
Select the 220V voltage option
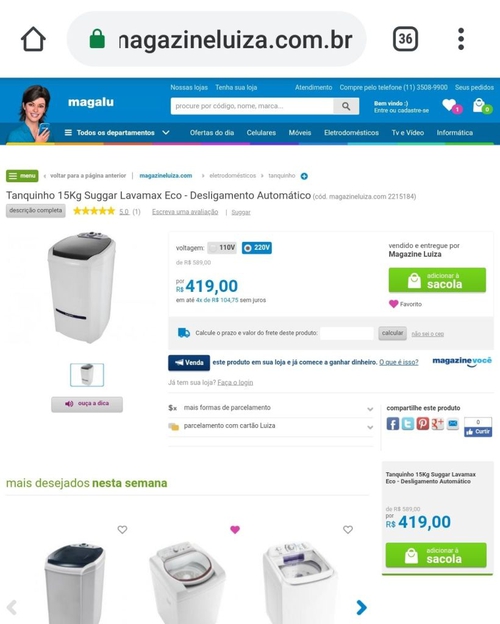tap(257, 248)
